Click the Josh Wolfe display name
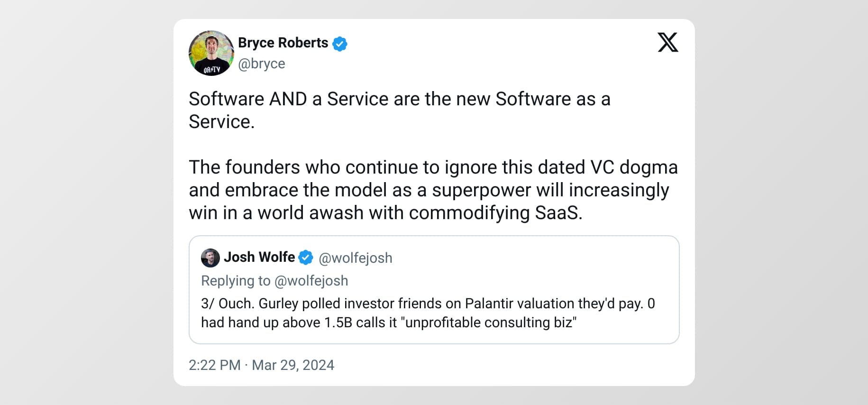Screen dimensions: 868x405 click(259, 257)
